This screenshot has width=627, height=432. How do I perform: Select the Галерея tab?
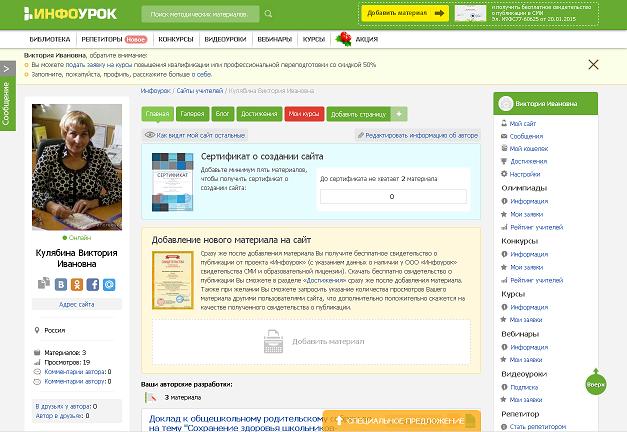tap(192, 114)
